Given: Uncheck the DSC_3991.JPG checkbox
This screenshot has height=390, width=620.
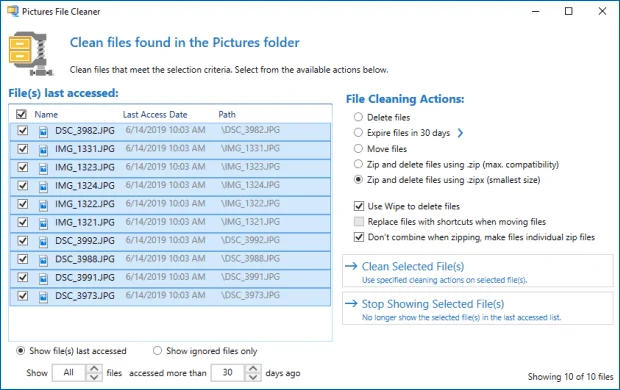Looking at the screenshot, I should point(23,277).
